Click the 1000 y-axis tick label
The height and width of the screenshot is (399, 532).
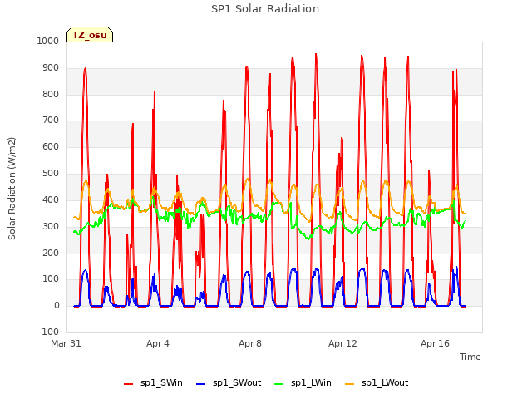tap(48, 41)
